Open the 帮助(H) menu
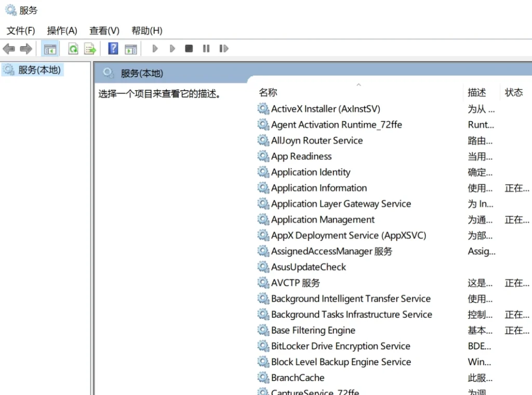Image resolution: width=532 pixels, height=395 pixels. pos(147,31)
